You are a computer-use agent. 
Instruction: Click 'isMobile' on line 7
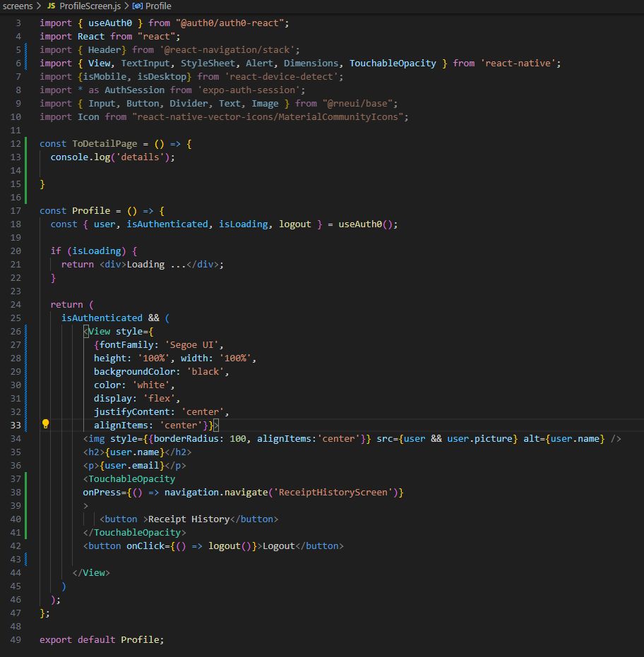click(105, 77)
